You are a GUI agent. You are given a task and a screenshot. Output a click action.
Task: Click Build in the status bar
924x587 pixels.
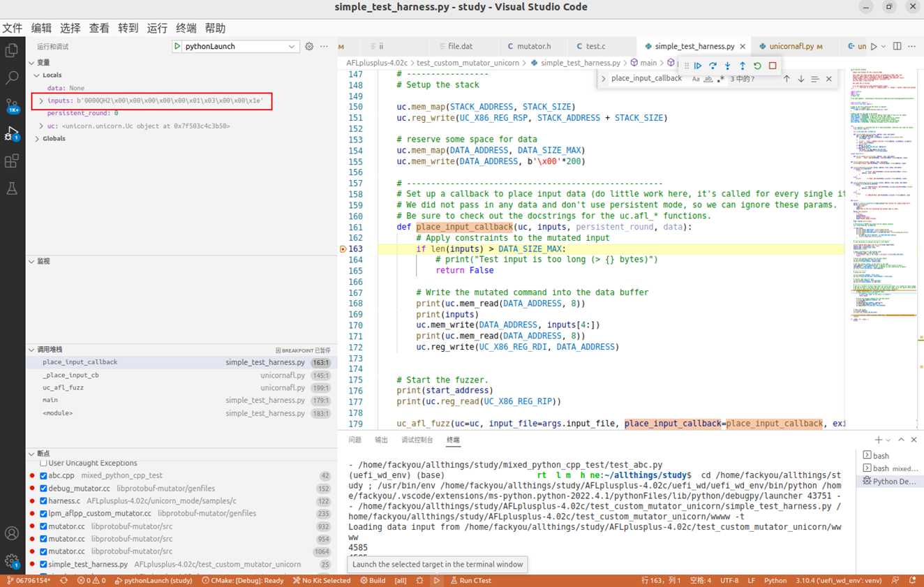[x=374, y=580]
